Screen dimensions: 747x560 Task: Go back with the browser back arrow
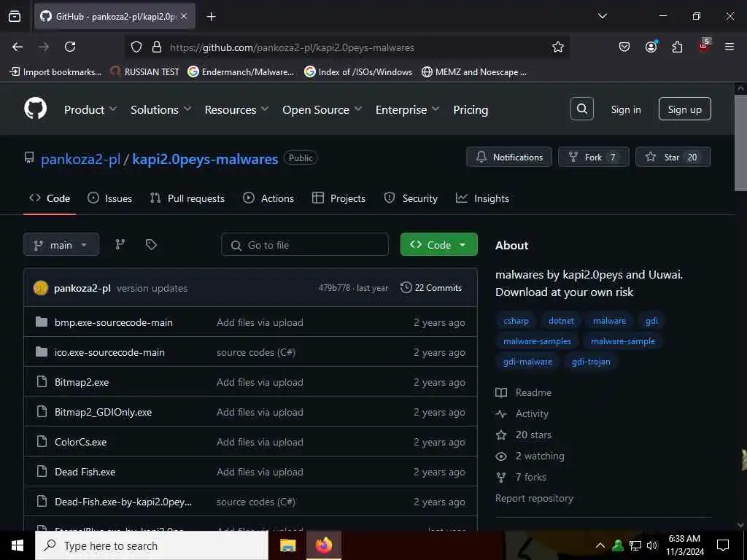pos(18,47)
